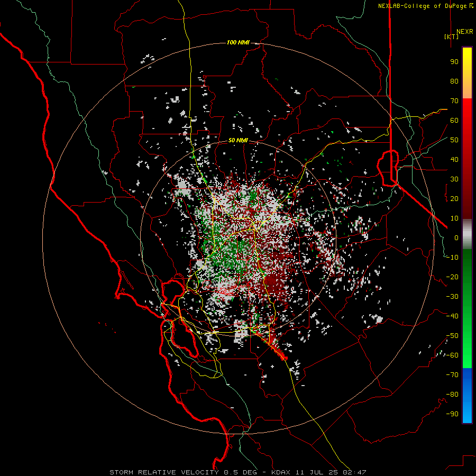The height and width of the screenshot is (476, 476).
Task: Click the 80 value on the velocity scale
Action: (x=454, y=81)
